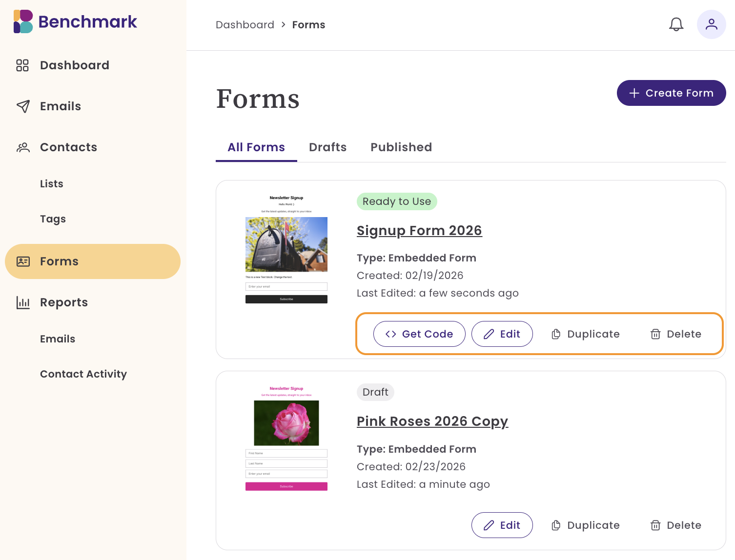Open Tags under Contacts
The width and height of the screenshot is (735, 560).
[x=53, y=219]
